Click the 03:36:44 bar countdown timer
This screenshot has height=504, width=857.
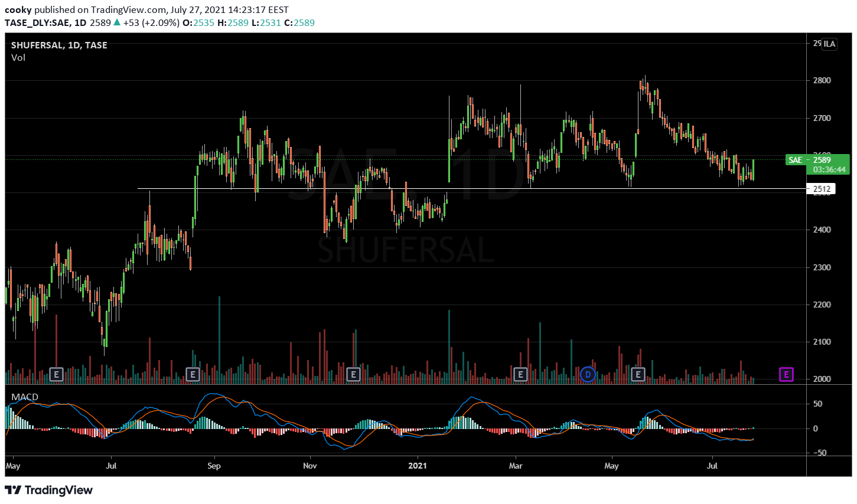830,170
